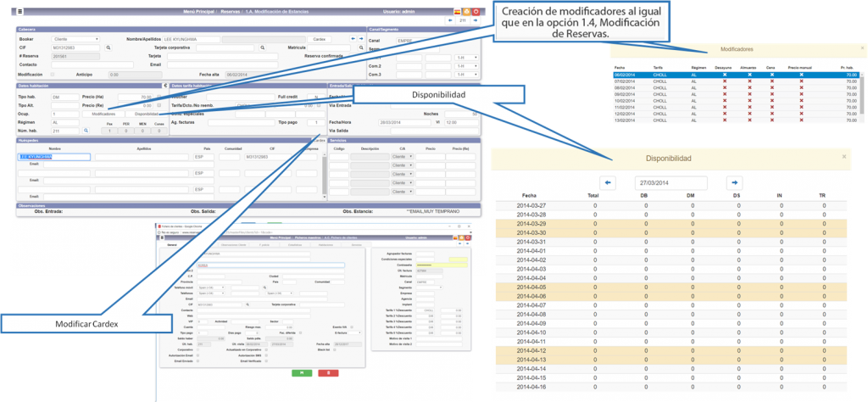Toggle Desayuno mark for 07/02/2014 row
The image size is (868, 402).
pyautogui.click(x=723, y=81)
